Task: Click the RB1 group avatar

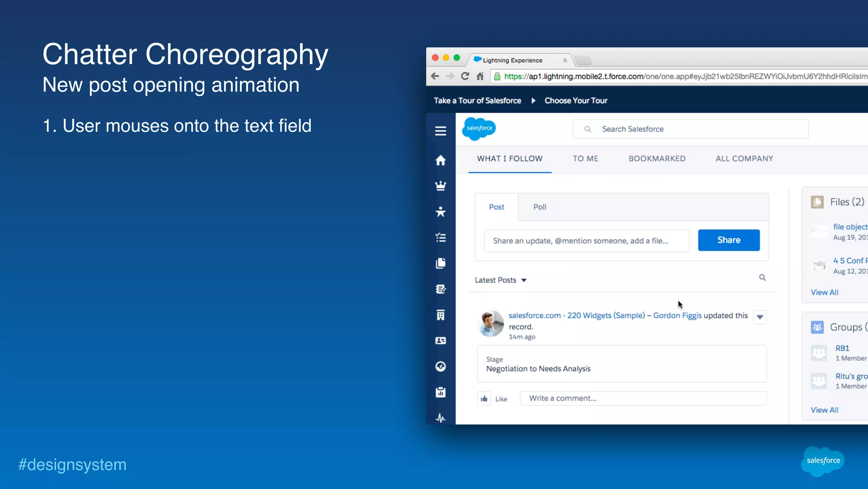Action: (x=818, y=353)
